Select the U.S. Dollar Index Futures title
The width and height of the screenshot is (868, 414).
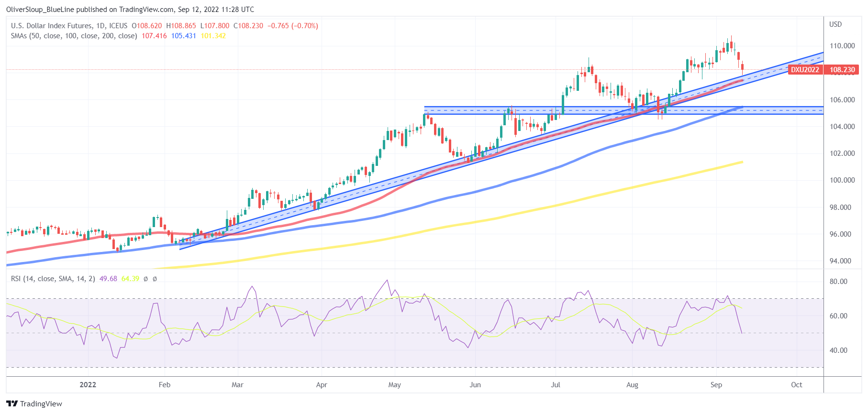point(51,26)
